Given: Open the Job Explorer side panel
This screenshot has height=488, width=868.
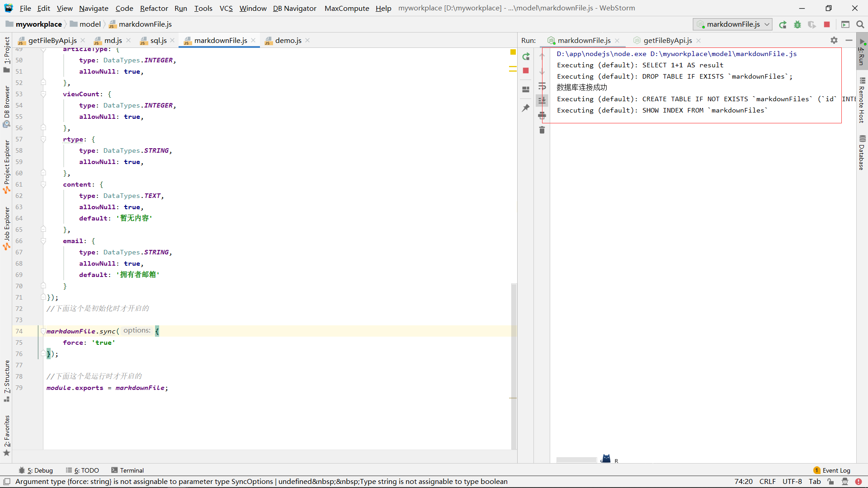Looking at the screenshot, I should pyautogui.click(x=6, y=228).
